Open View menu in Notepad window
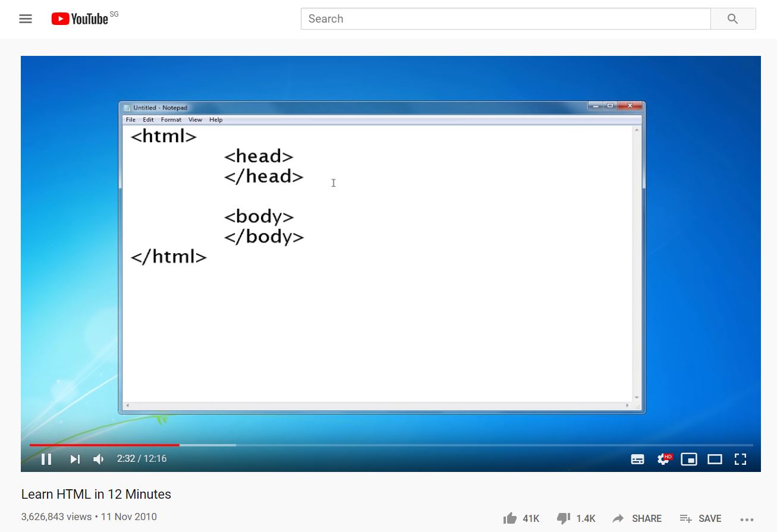This screenshot has height=532, width=777. click(x=196, y=119)
